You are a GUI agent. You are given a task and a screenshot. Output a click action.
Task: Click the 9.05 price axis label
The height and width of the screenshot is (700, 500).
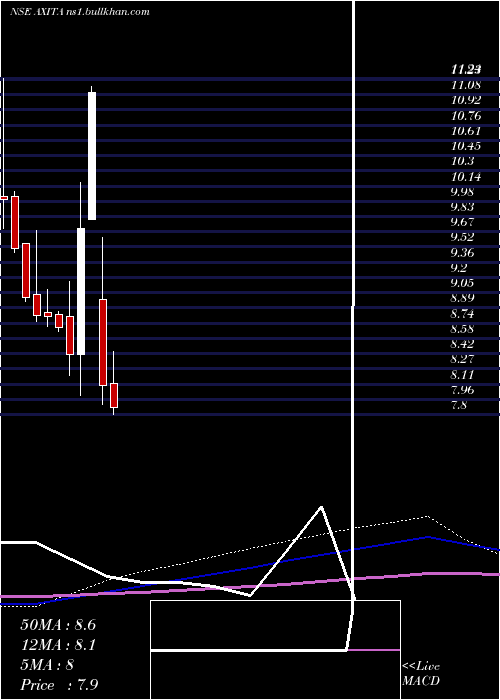462,283
